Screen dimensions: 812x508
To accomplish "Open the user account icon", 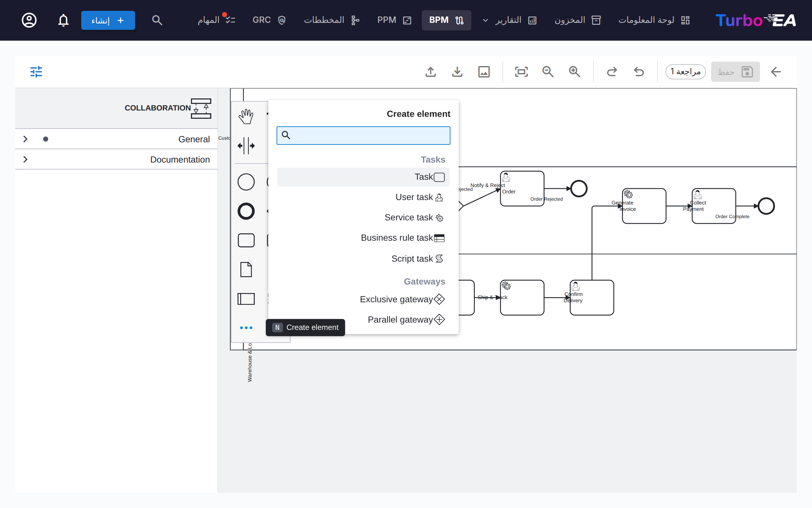I will tap(29, 20).
